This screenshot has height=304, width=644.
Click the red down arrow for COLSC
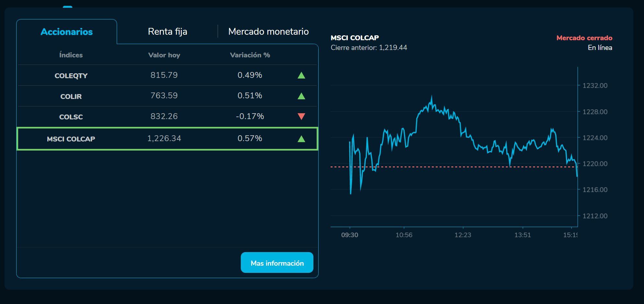[x=301, y=116]
